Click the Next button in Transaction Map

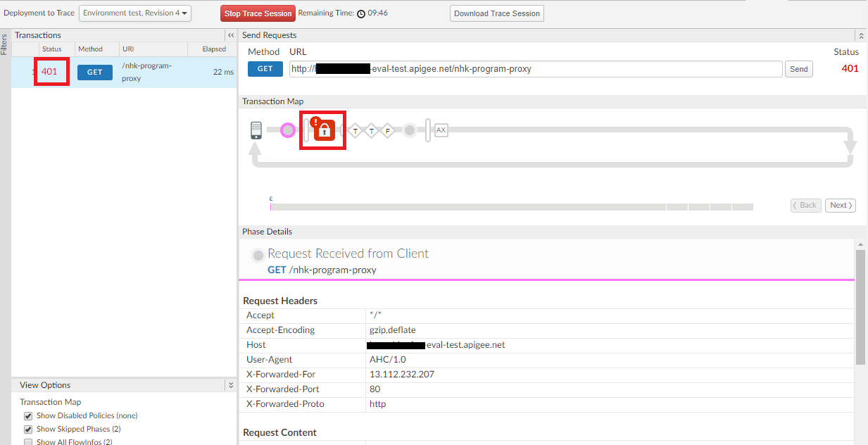[841, 206]
